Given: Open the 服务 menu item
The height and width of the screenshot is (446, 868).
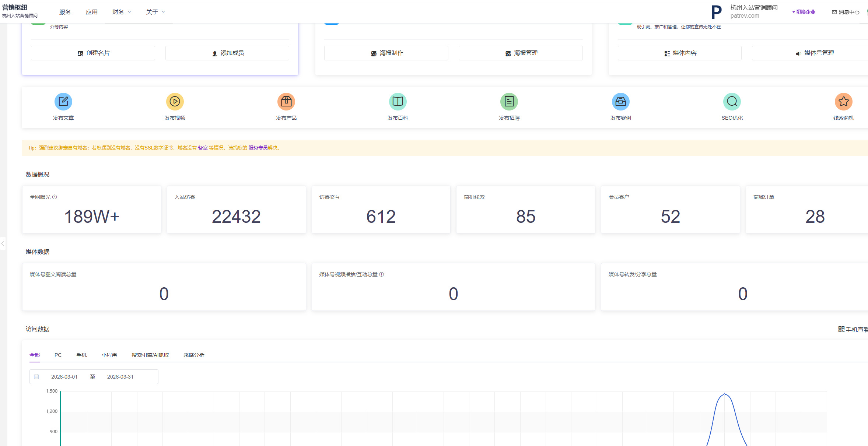Looking at the screenshot, I should [65, 12].
